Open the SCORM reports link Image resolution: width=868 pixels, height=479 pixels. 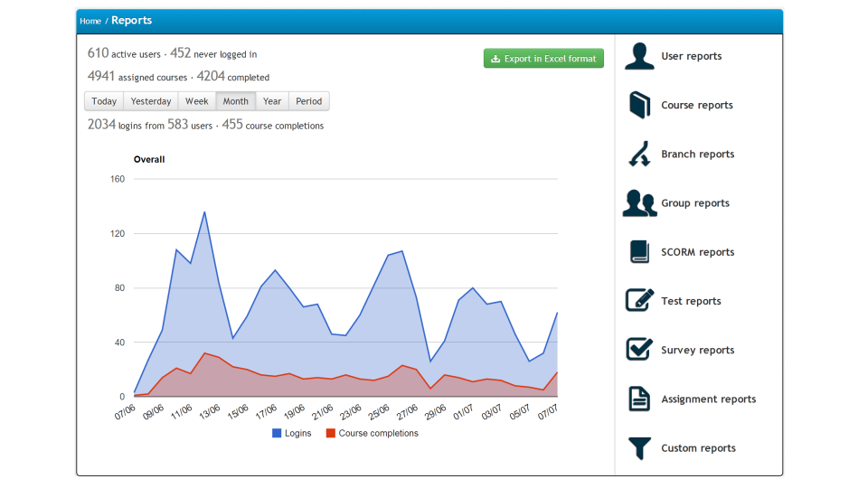pos(697,252)
